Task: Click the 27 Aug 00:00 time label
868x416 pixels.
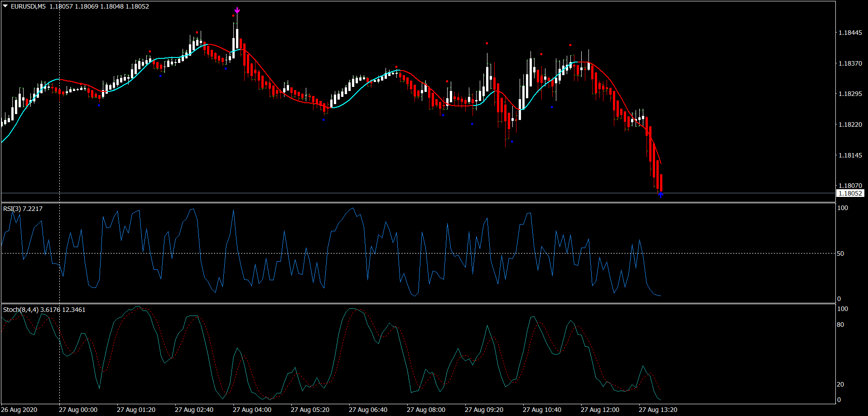Action: [x=78, y=410]
